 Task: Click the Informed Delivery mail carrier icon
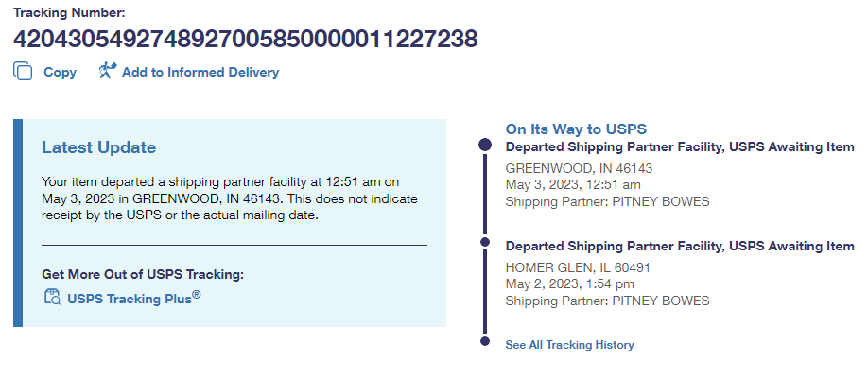107,71
